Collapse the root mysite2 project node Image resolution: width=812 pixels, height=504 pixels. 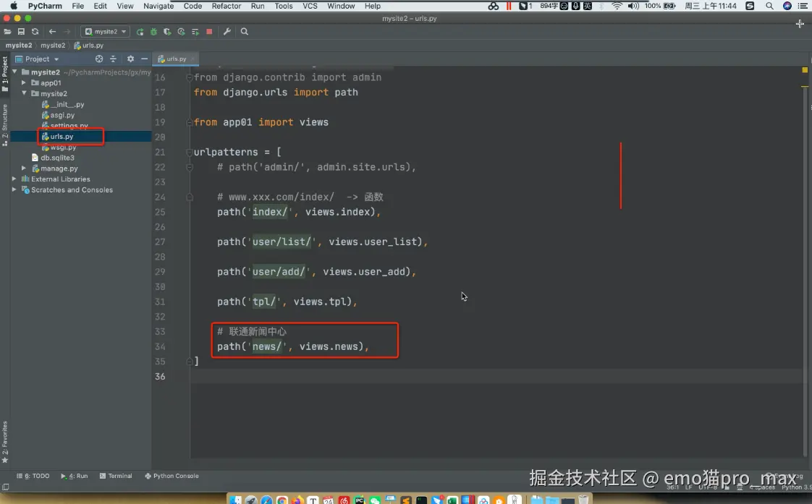coord(14,72)
